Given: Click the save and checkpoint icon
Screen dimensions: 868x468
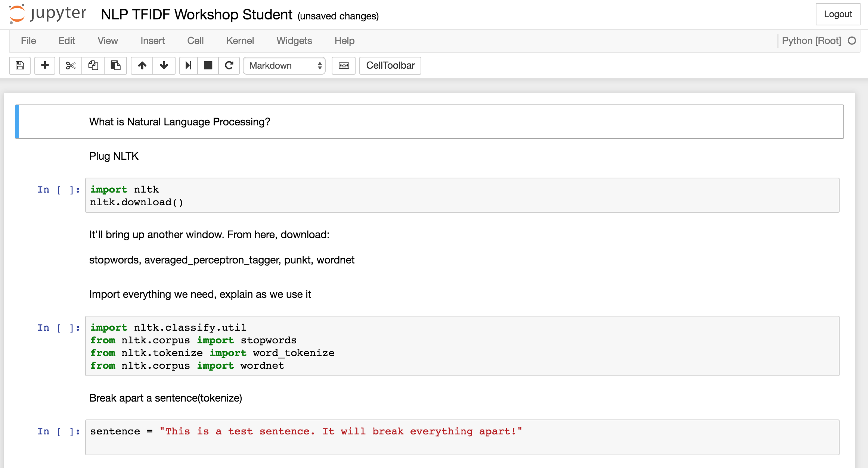Looking at the screenshot, I should coord(20,66).
